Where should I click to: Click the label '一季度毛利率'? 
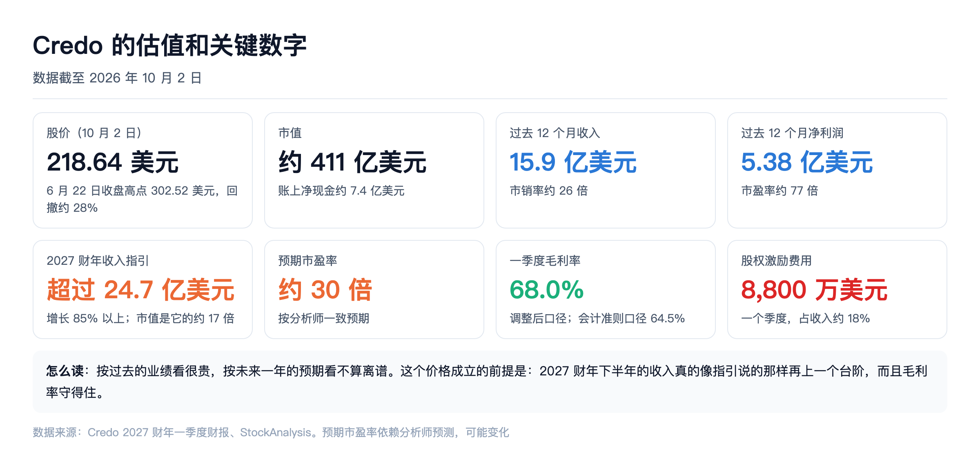(545, 261)
